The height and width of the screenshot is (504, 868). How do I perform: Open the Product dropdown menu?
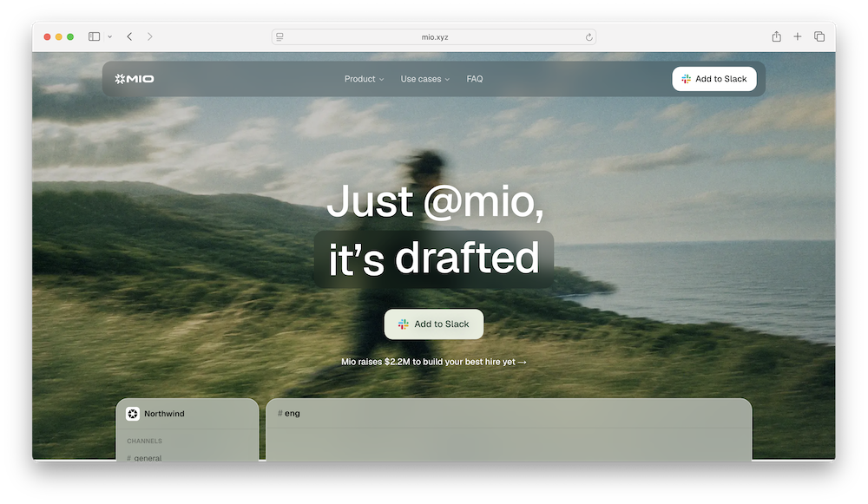pos(364,79)
